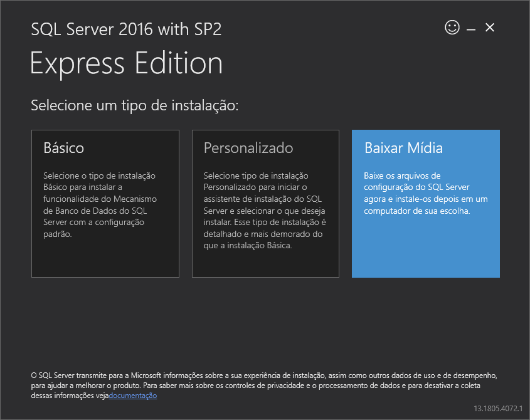Click the "SQL Server 2016 with SP2" header
This screenshot has height=420, width=530.
(x=126, y=29)
